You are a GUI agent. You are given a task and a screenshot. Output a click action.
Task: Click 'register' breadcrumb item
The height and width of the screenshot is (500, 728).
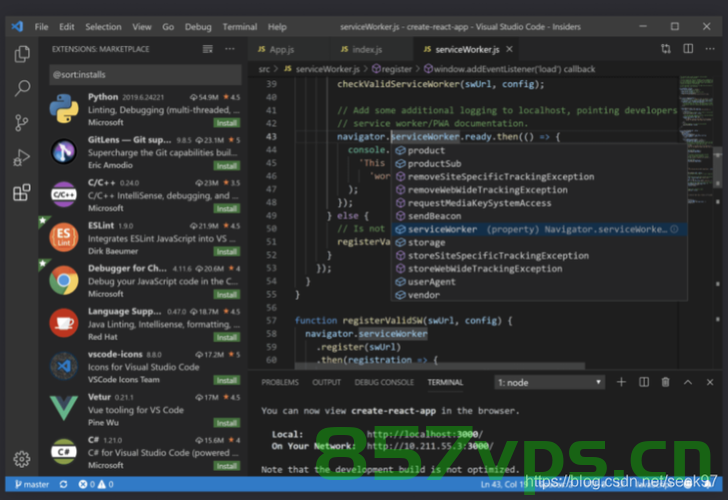click(392, 69)
